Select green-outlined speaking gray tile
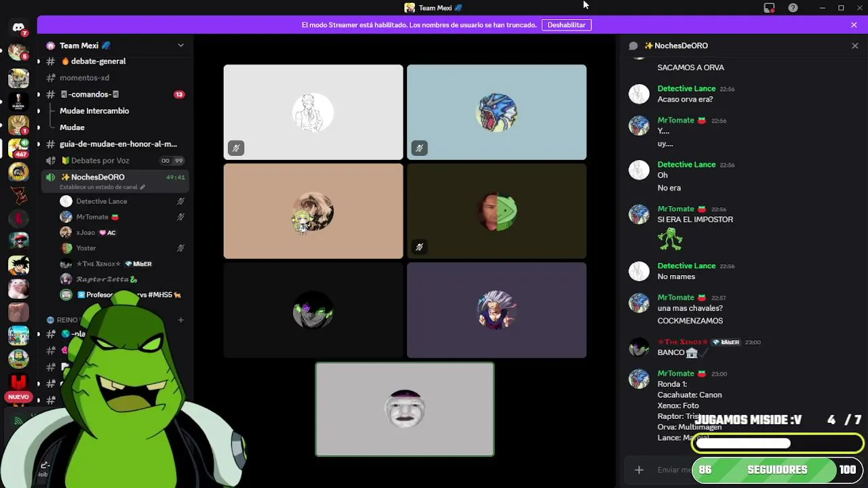 (x=405, y=409)
